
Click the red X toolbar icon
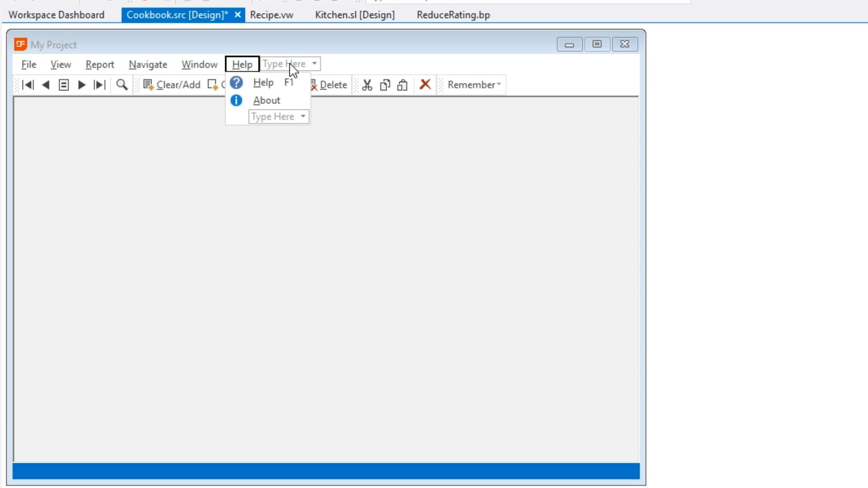tap(425, 84)
